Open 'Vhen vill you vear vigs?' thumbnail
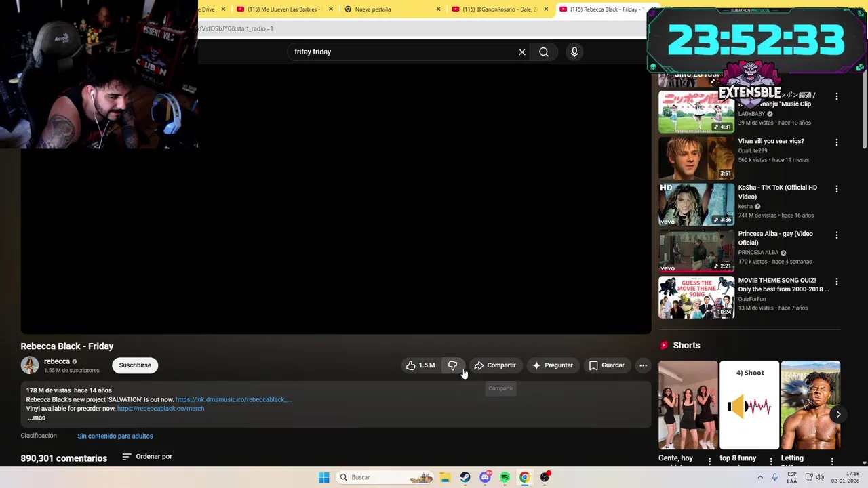 tap(696, 158)
